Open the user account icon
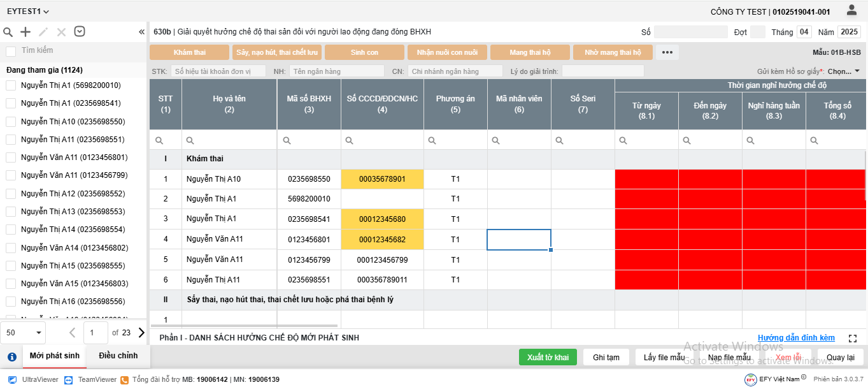The width and height of the screenshot is (868, 387). point(851,10)
